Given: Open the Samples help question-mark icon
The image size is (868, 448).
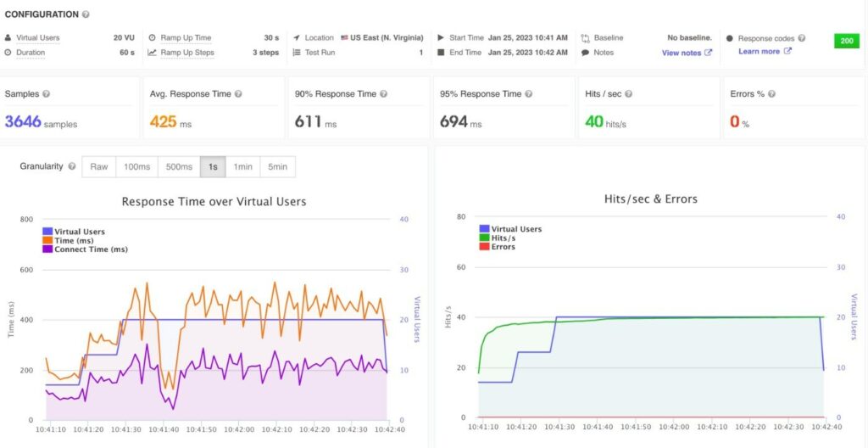Looking at the screenshot, I should click(x=46, y=94).
